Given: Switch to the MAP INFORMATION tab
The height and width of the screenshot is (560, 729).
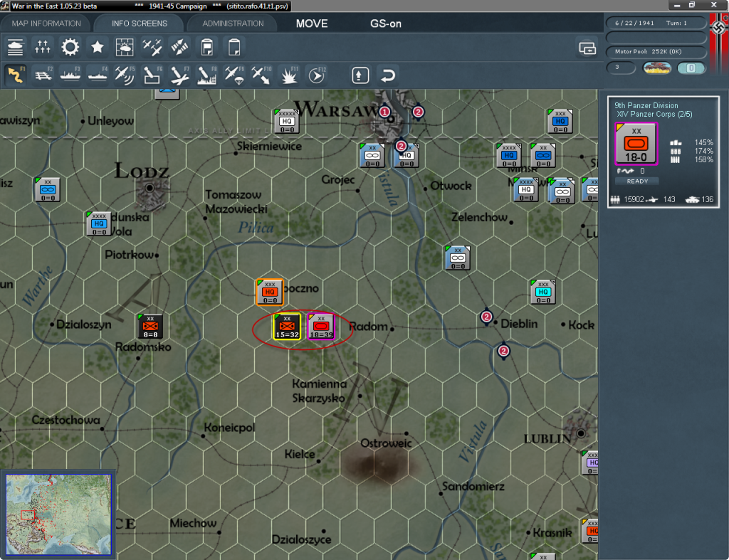Looking at the screenshot, I should click(x=46, y=23).
